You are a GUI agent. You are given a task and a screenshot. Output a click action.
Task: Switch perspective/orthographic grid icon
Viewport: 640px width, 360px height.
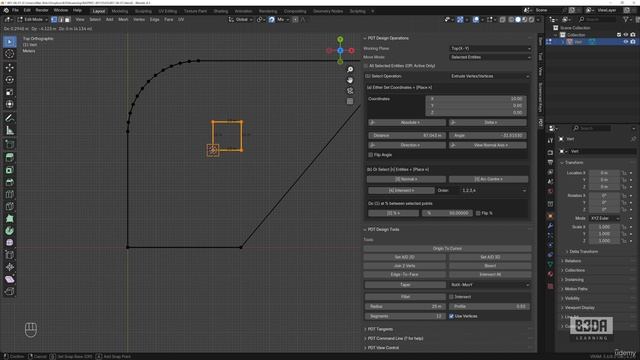pyautogui.click(x=350, y=101)
